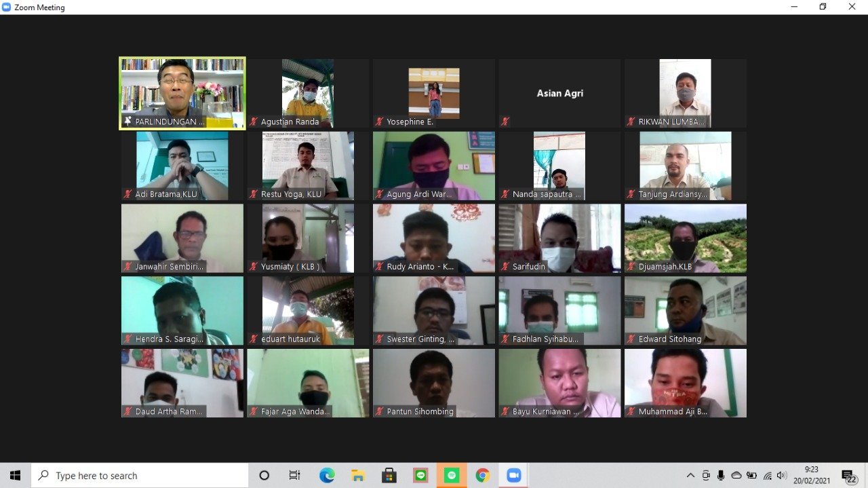Click the Task View button in the taskbar
Image resolution: width=868 pixels, height=488 pixels.
295,476
